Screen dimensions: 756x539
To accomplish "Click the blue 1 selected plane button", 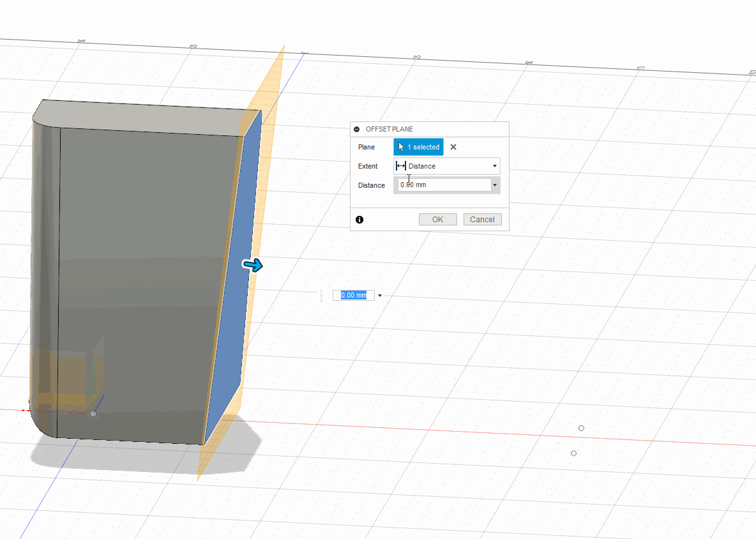I will [418, 147].
